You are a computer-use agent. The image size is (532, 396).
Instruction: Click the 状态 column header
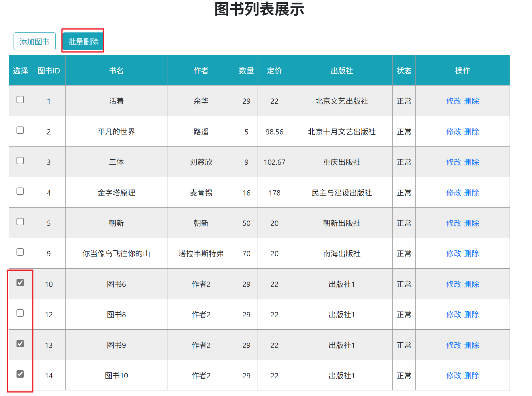[404, 70]
